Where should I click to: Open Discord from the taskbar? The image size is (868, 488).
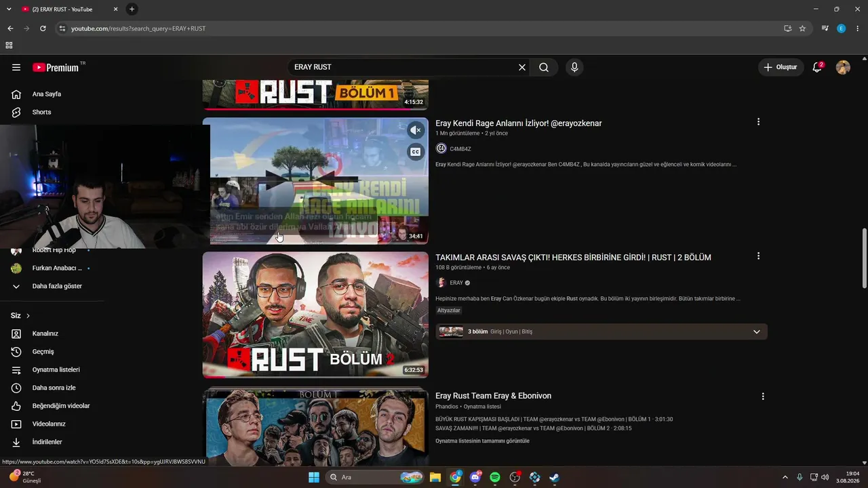point(475,477)
